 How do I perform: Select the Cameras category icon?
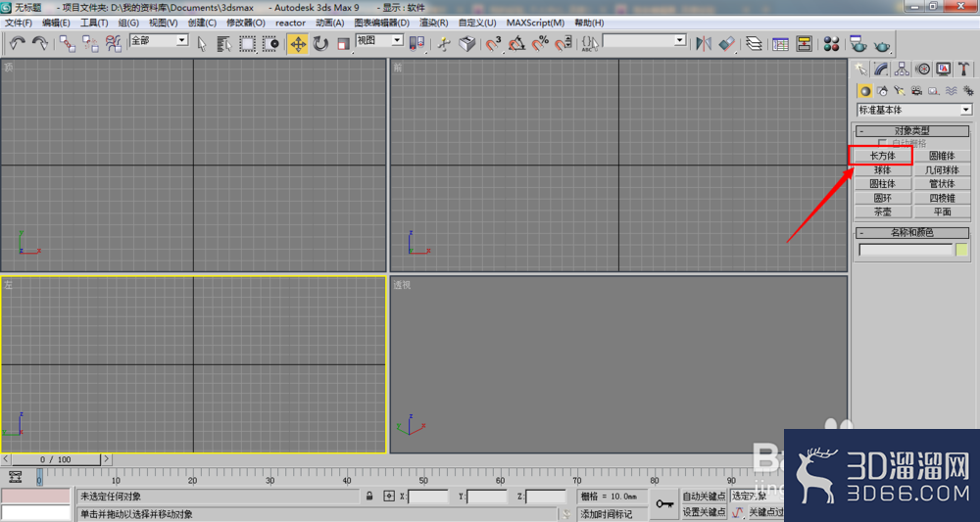click(x=916, y=91)
